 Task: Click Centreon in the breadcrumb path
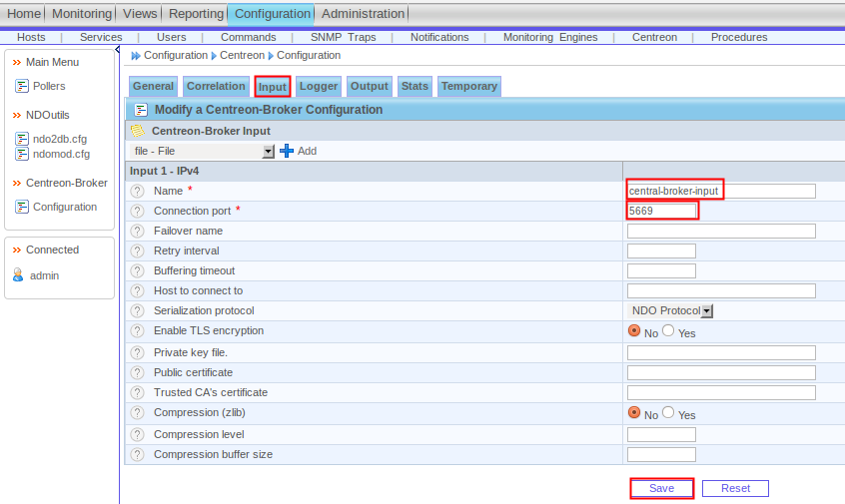pyautogui.click(x=242, y=56)
